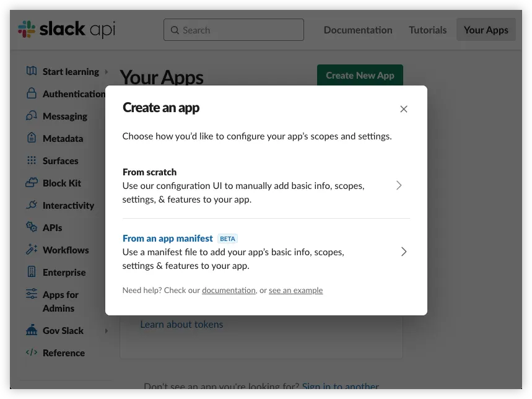The image size is (532, 399).
Task: Click inside the Search input field
Action: pos(233,30)
